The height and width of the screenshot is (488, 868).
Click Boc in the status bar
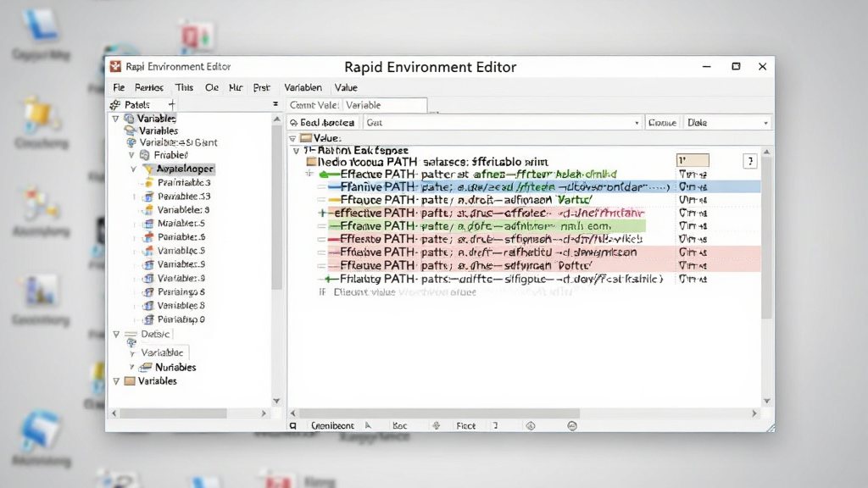coord(399,425)
